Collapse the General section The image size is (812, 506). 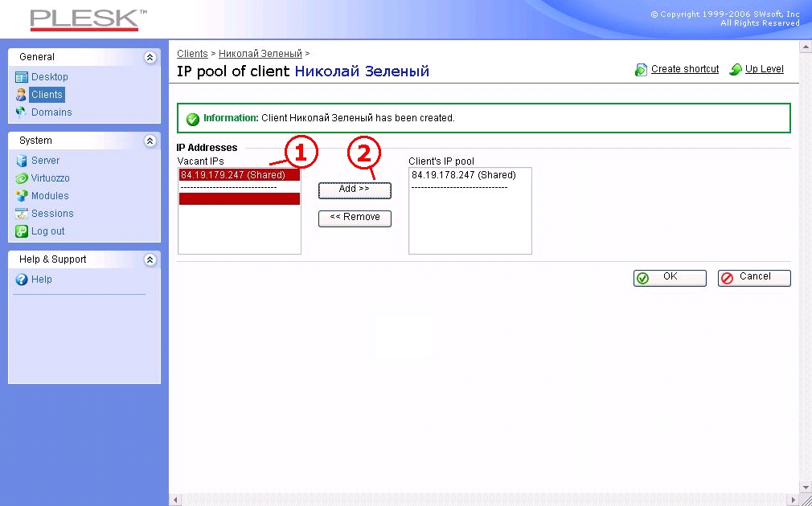[150, 57]
